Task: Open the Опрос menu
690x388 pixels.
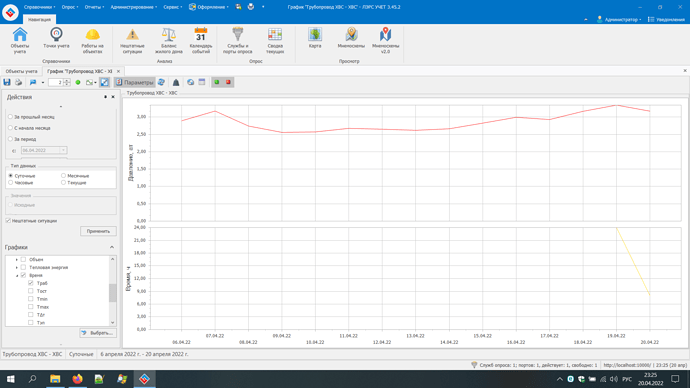Action: 70,7
